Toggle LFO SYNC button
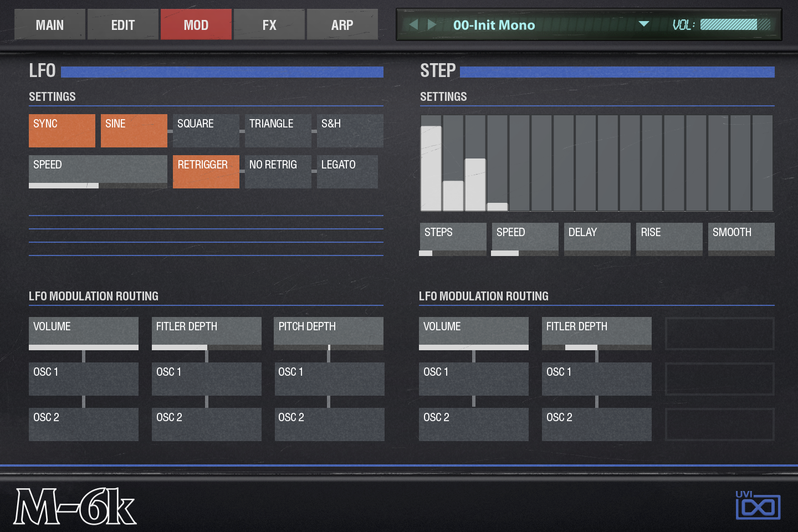Screen dimensions: 798x532 (62, 131)
